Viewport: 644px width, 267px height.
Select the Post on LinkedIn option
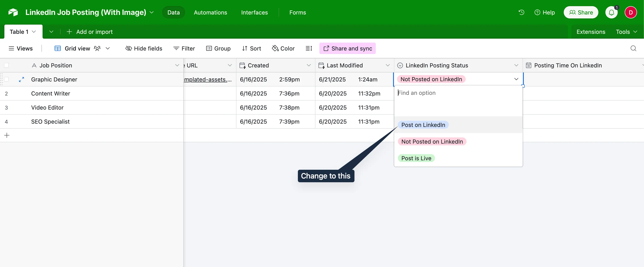[423, 125]
